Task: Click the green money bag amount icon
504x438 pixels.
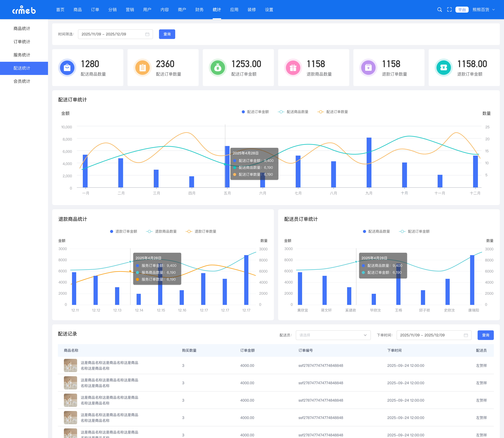Action: tap(218, 67)
